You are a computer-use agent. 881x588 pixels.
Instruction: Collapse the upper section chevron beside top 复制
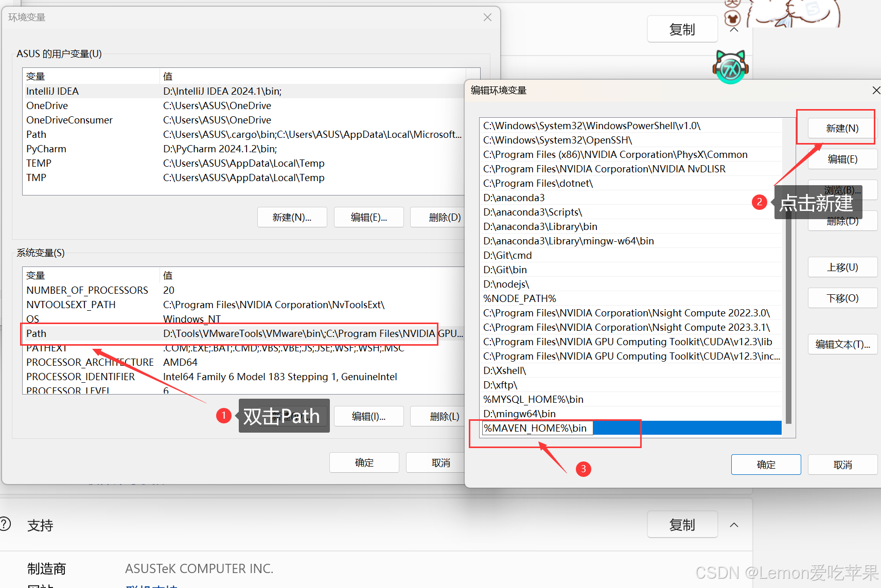pos(734,30)
